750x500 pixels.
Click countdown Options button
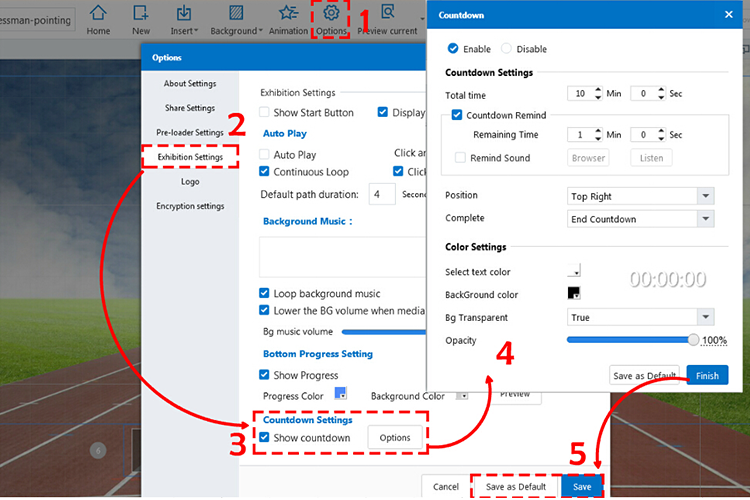pyautogui.click(x=395, y=437)
